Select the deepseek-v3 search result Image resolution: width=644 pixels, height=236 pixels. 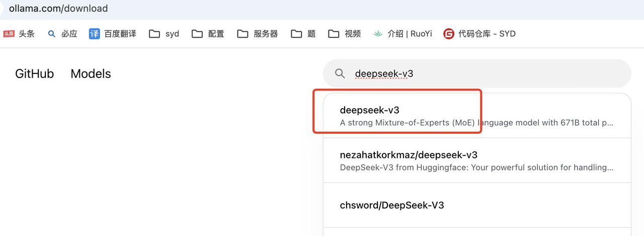click(477, 116)
